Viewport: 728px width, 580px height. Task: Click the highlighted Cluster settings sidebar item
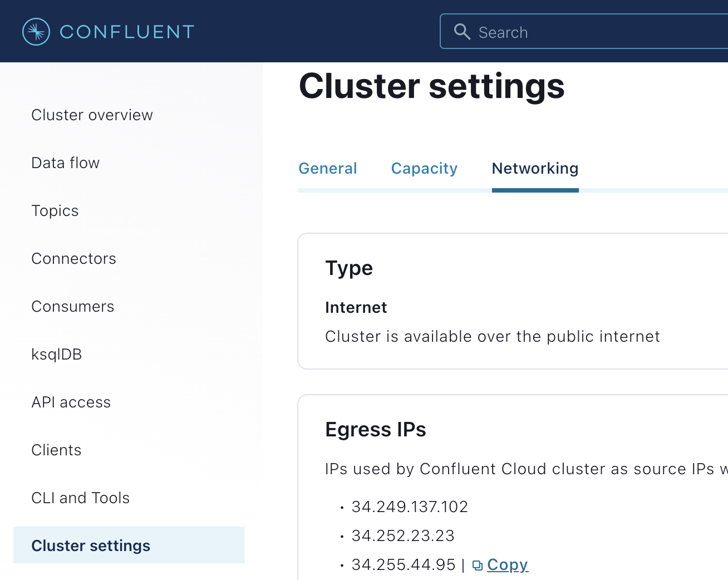pyautogui.click(x=91, y=545)
